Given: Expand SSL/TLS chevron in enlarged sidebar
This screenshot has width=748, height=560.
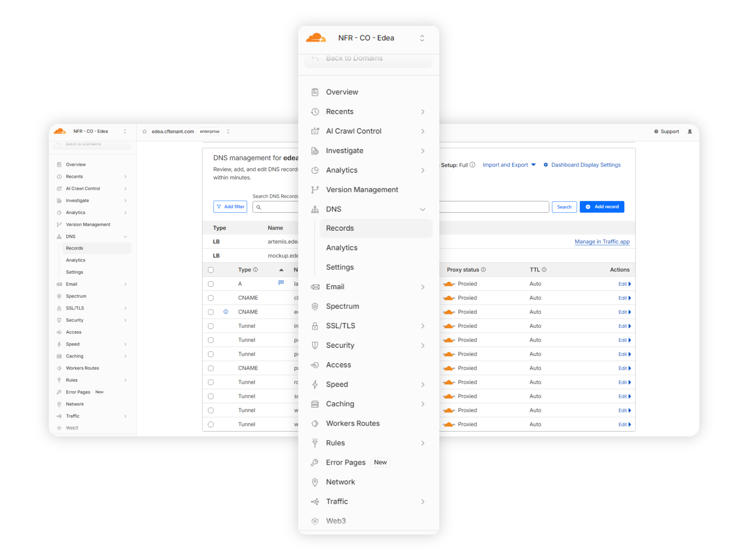Looking at the screenshot, I should pos(423,326).
